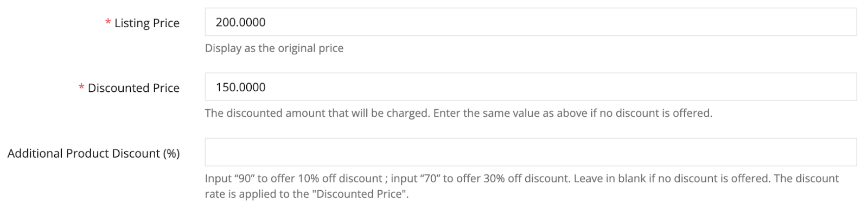This screenshot has height=206, width=868.
Task: Click the Listing Price label
Action: tap(147, 23)
